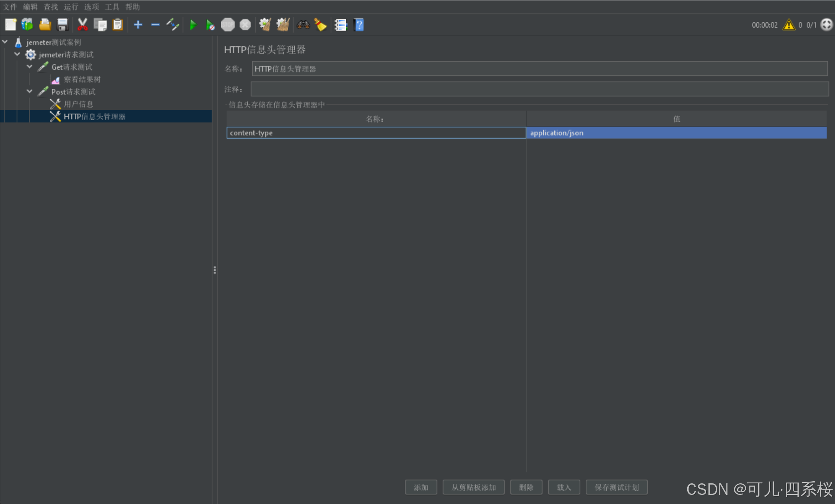Viewport: 835px width, 504px height.
Task: Open the Function Helper list icon
Action: (x=341, y=25)
